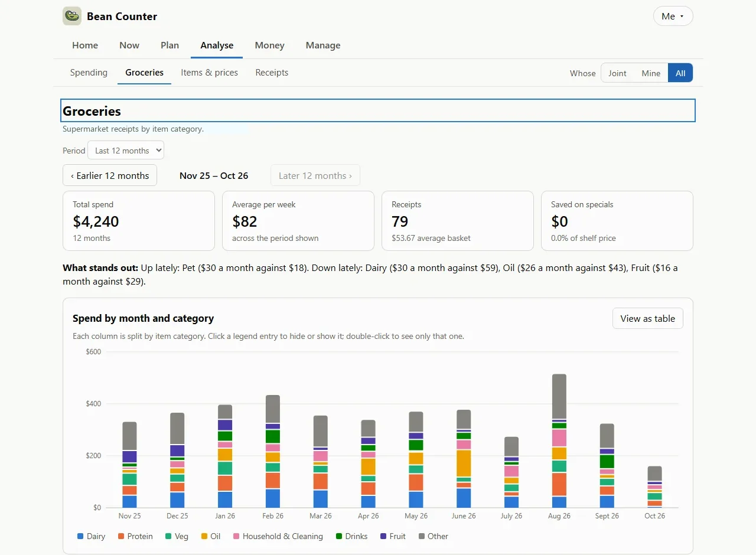Viewport: 756px width, 555px height.
Task: Set Whose filter to Mine
Action: (651, 73)
